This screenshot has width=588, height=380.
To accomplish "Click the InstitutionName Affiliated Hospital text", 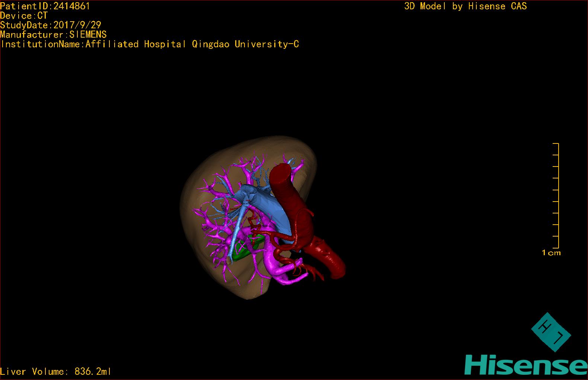I will [x=150, y=44].
